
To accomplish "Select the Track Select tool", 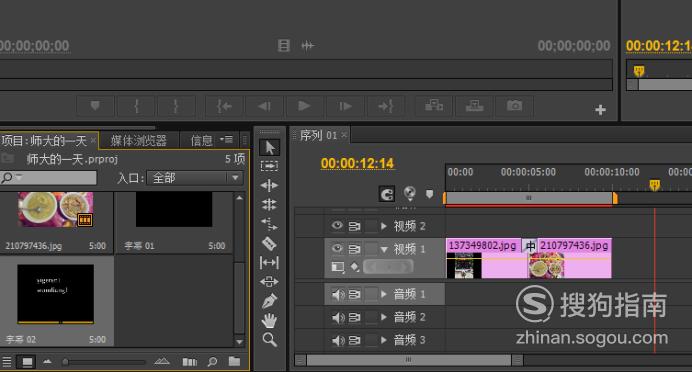I will click(x=269, y=166).
